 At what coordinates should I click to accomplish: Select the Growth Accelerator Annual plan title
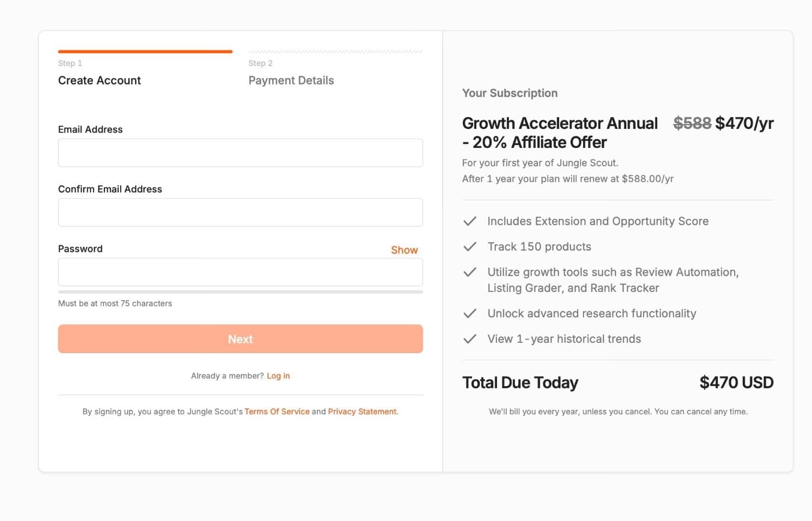[x=559, y=123]
